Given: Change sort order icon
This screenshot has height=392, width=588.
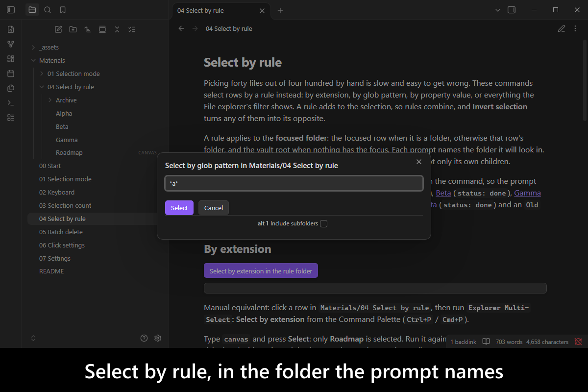Looking at the screenshot, I should 88,29.
